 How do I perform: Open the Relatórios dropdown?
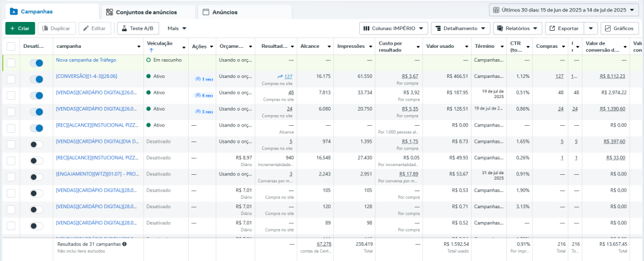click(518, 28)
